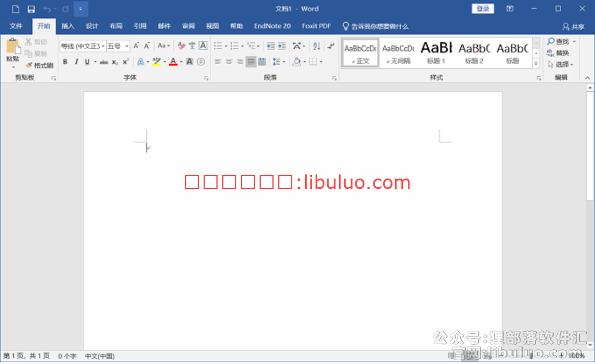Select the Format Painter (格式刷) tool
This screenshot has height=364, width=595.
pos(40,65)
